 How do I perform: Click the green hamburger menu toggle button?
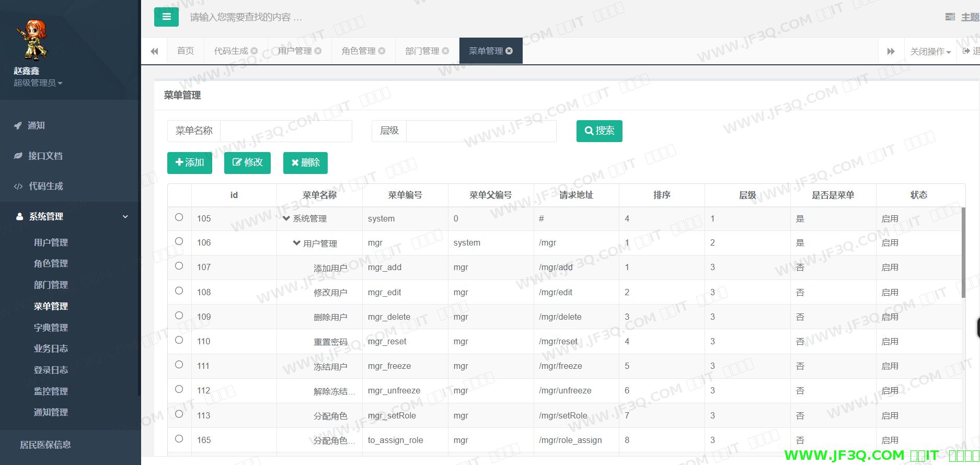(x=166, y=17)
